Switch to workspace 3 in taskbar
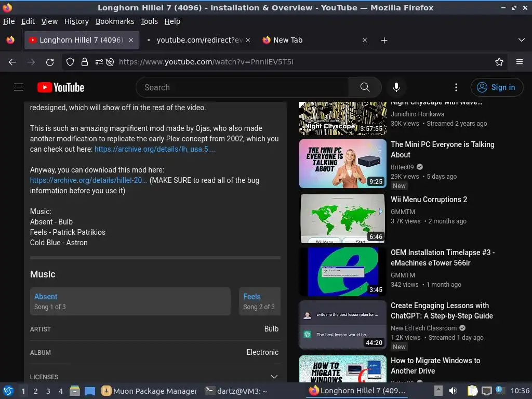The width and height of the screenshot is (532, 399). [48, 391]
